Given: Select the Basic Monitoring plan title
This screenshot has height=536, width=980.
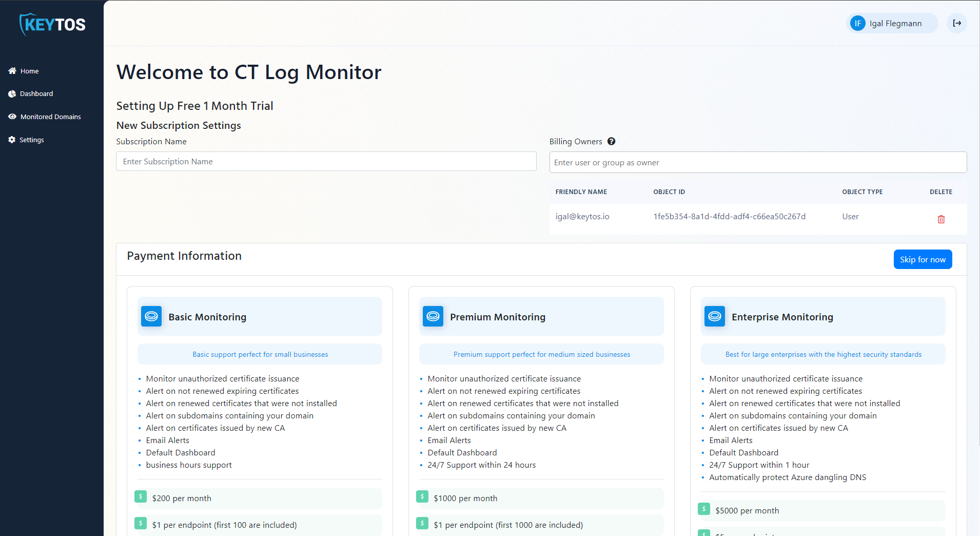Looking at the screenshot, I should (x=207, y=317).
